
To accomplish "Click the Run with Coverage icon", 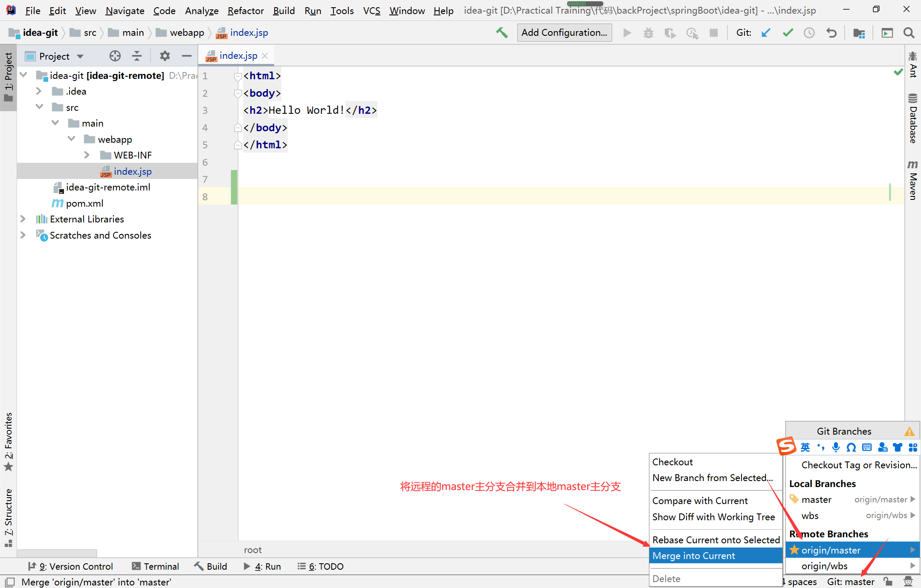I will click(670, 33).
